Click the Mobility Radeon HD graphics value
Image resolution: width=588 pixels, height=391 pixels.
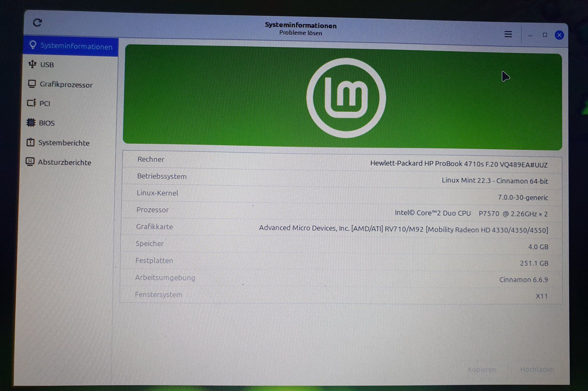[x=403, y=229]
